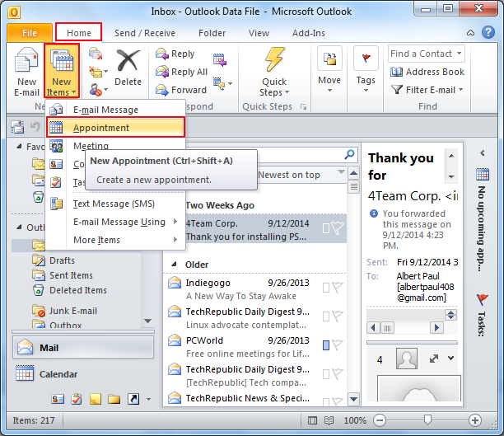
Task: Open the Junk E-mail folder
Action: pos(64,311)
